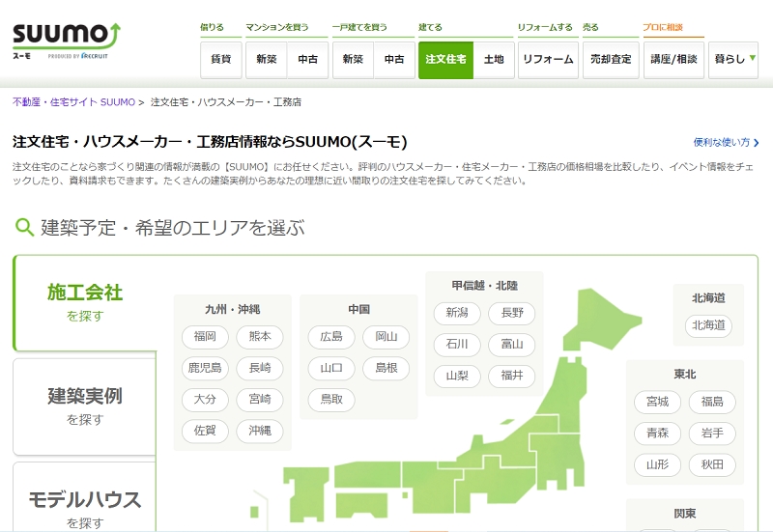Choose 山梨 prefecture
Viewport: 773px width, 532px height.
pos(457,376)
